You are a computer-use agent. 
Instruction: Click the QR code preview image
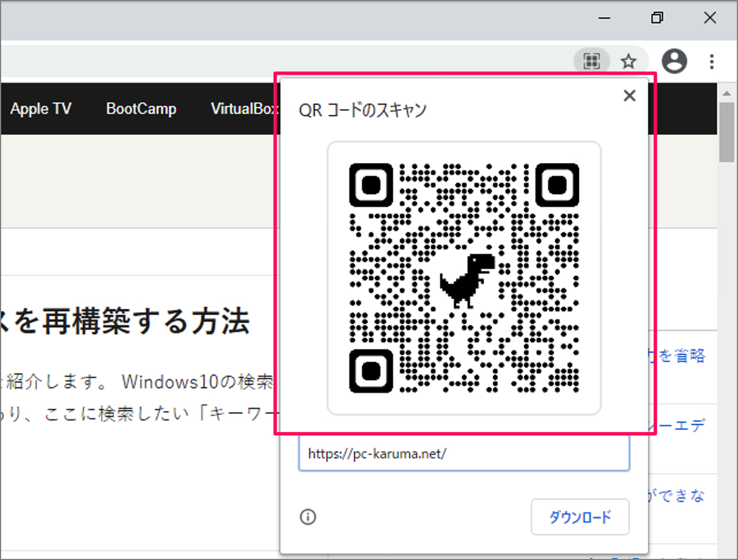tap(464, 277)
